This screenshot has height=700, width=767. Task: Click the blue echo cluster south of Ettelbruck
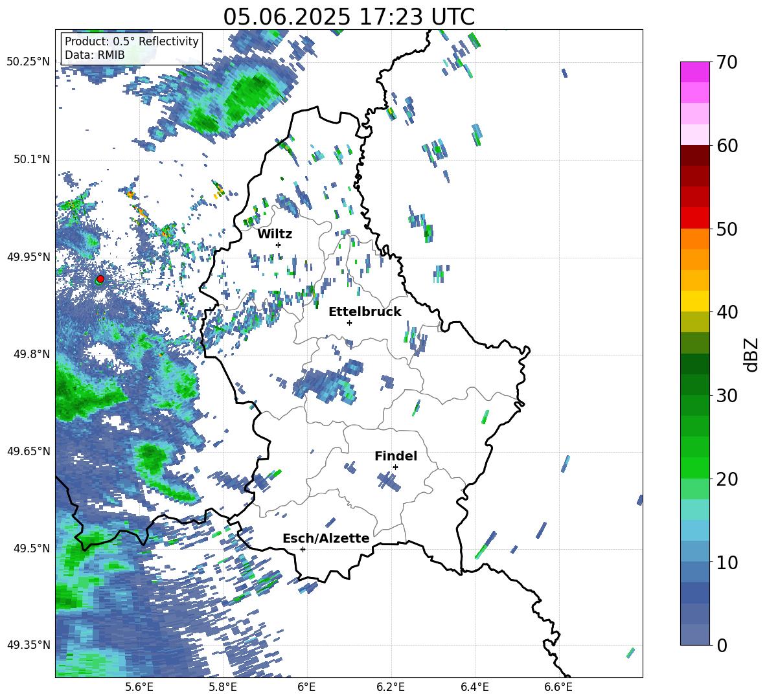(328, 381)
